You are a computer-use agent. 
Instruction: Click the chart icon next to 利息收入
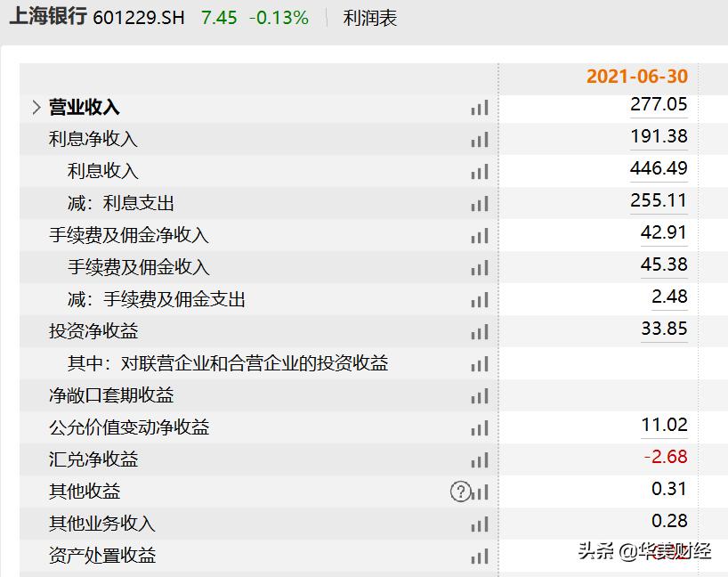point(480,171)
